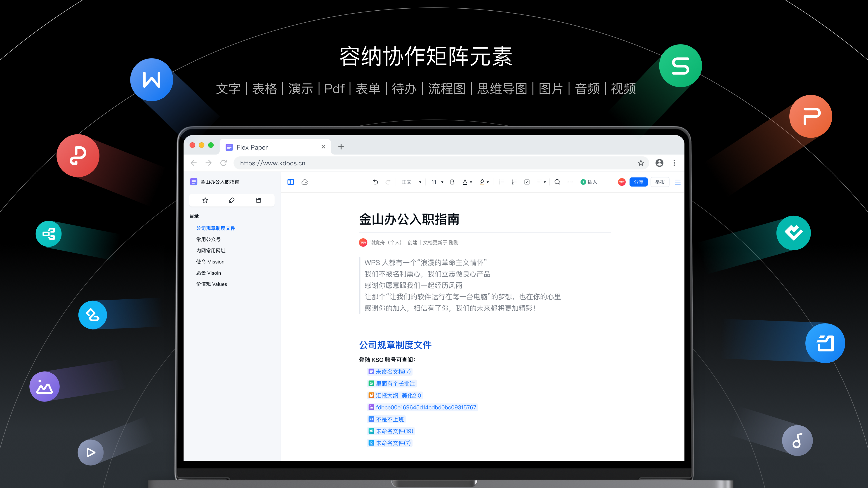
Task: Open the 汇报大纲-美化2.0 link
Action: click(395, 395)
